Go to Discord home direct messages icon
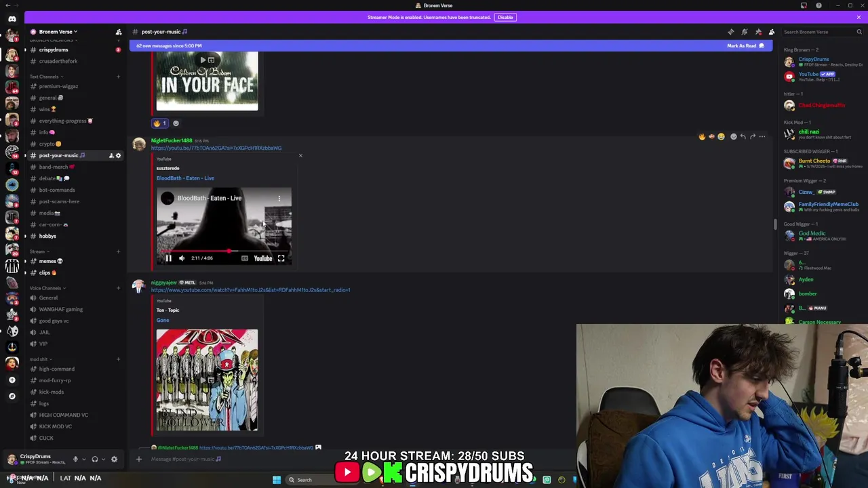The height and width of the screenshot is (488, 868). [12, 19]
